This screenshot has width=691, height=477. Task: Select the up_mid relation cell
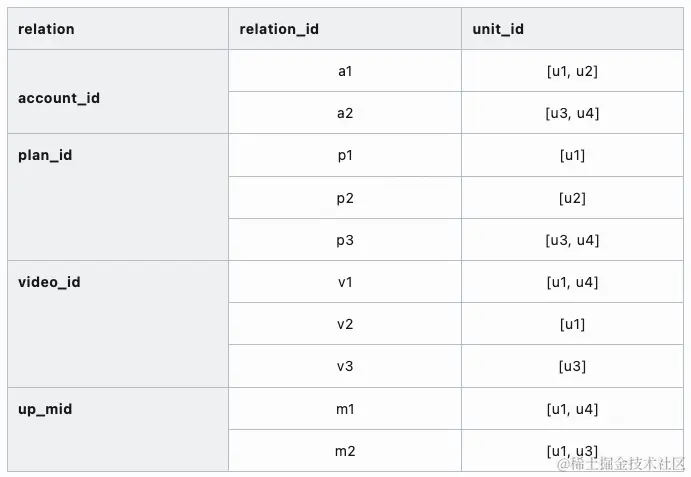pos(118,429)
